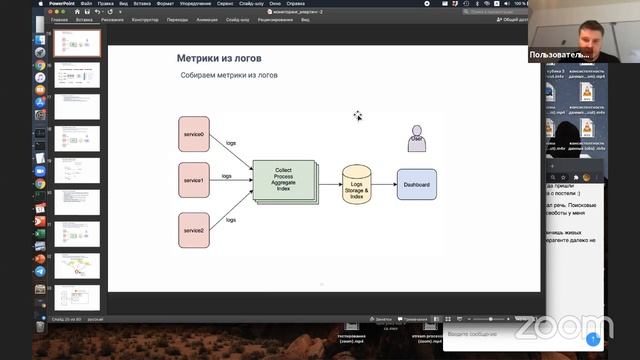Click the bookmark star in the Chrome window
This screenshot has height=360, width=640.
[x=563, y=177]
